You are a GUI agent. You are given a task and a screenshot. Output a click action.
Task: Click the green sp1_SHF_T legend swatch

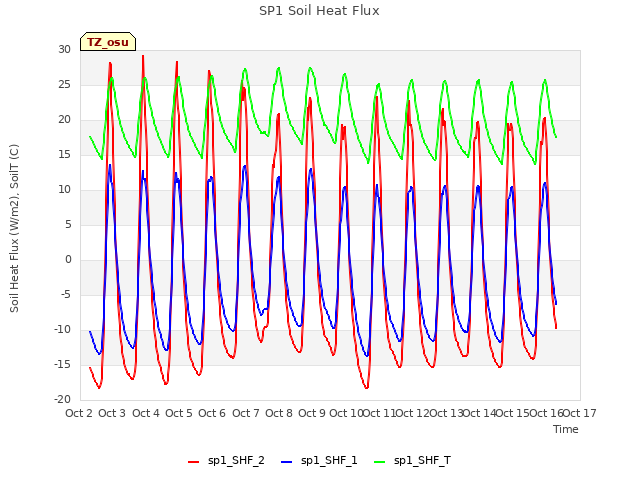(380, 462)
